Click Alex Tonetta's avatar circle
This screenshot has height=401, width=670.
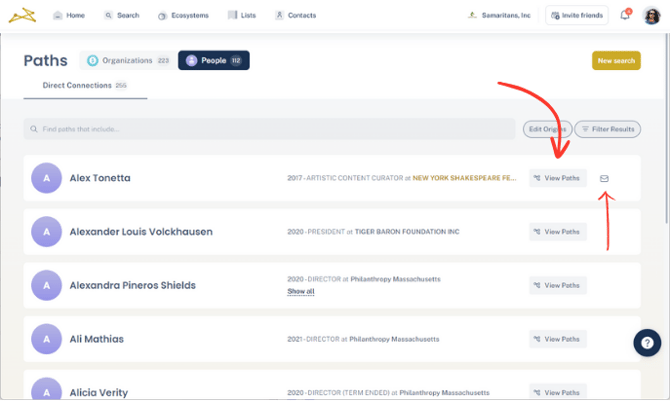(x=46, y=178)
